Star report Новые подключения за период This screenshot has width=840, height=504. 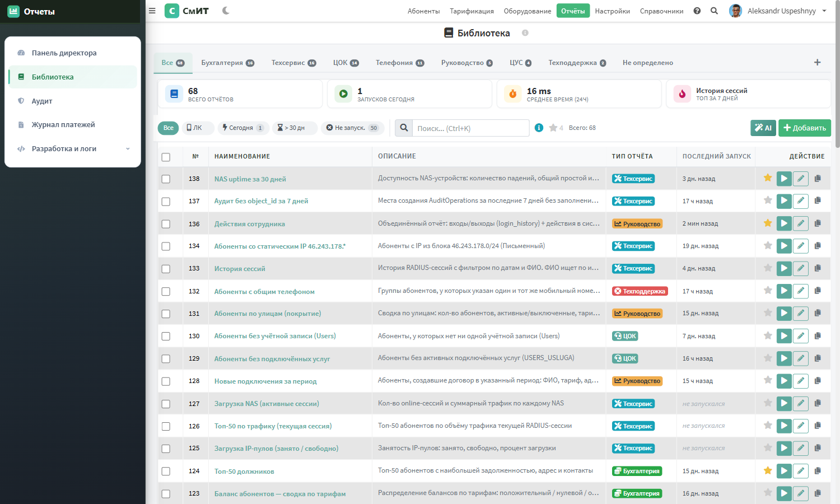pos(768,380)
